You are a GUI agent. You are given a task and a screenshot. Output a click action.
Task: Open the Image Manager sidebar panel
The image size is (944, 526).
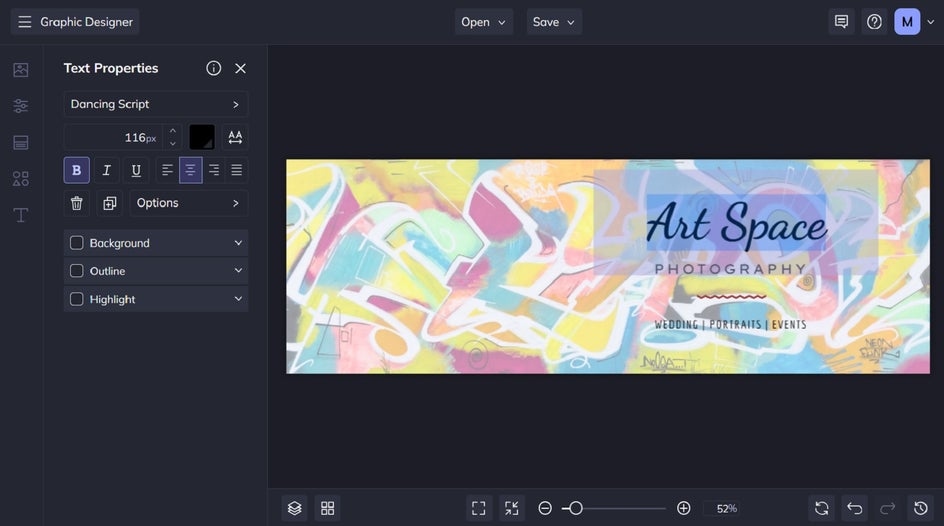click(x=20, y=70)
